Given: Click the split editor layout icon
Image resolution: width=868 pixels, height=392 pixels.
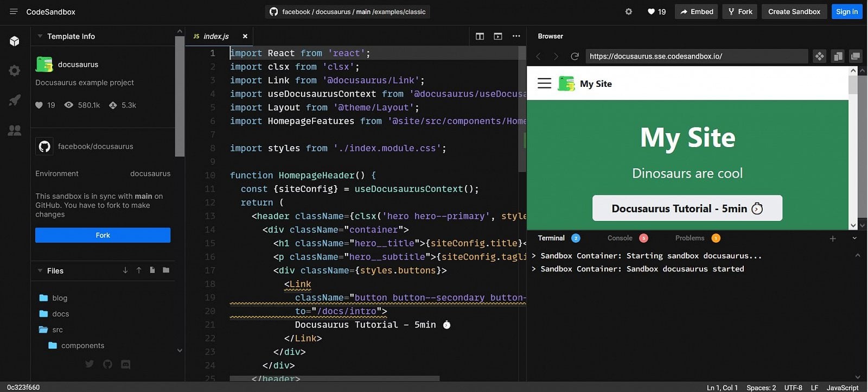Looking at the screenshot, I should pyautogui.click(x=480, y=36).
